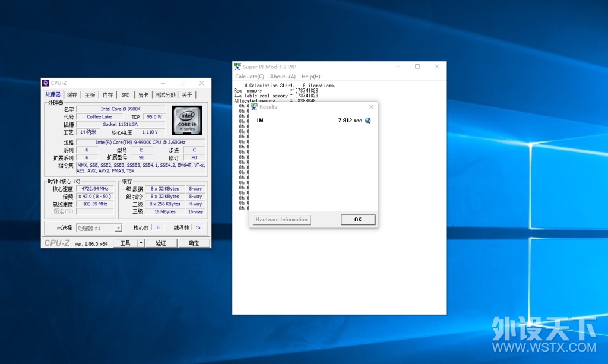Expand the 工具 button dropdown arrow
The width and height of the screenshot is (608, 364).
141,243
